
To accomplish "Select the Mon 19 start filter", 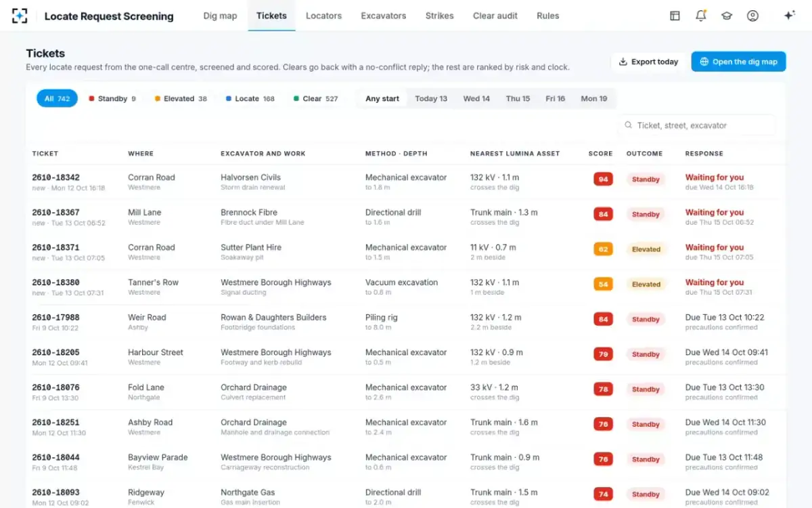I will pyautogui.click(x=594, y=99).
